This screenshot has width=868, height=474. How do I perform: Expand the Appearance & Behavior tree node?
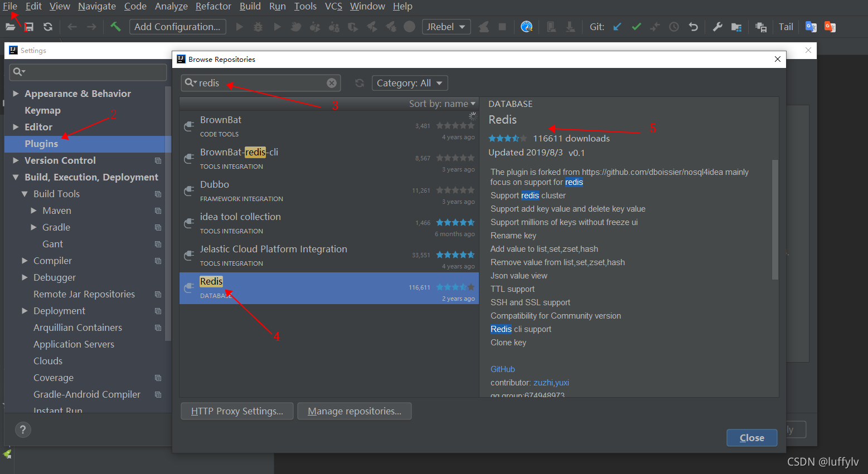pyautogui.click(x=16, y=94)
